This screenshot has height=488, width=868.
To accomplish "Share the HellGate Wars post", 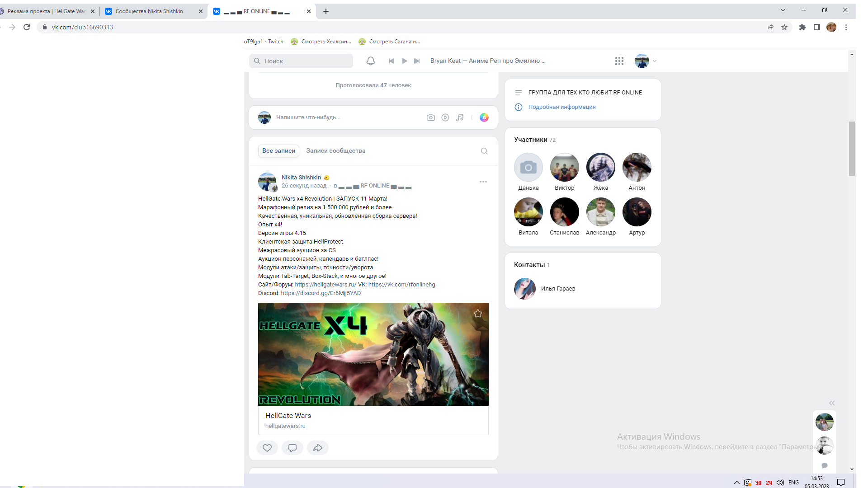I will (318, 448).
